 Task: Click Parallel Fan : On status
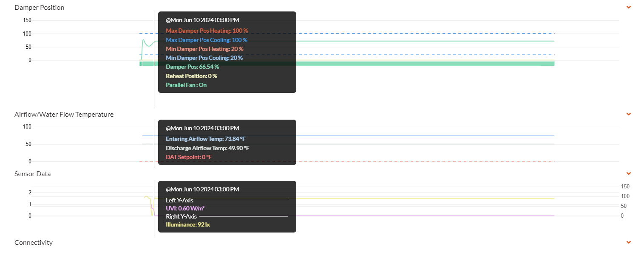click(x=186, y=85)
